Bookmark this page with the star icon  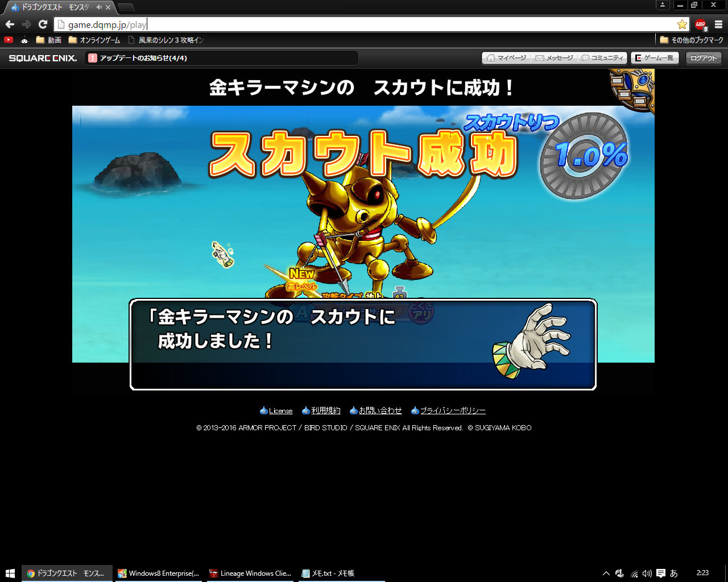[682, 24]
